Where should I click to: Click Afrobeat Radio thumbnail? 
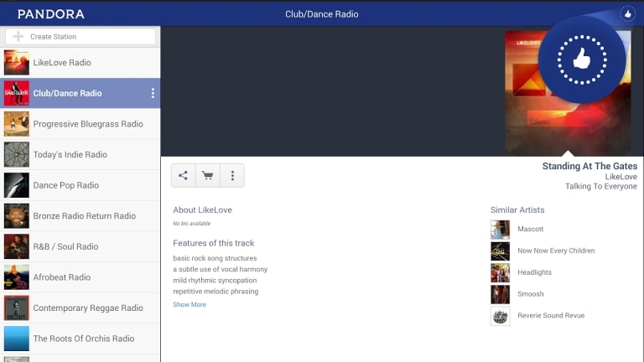[x=17, y=277]
